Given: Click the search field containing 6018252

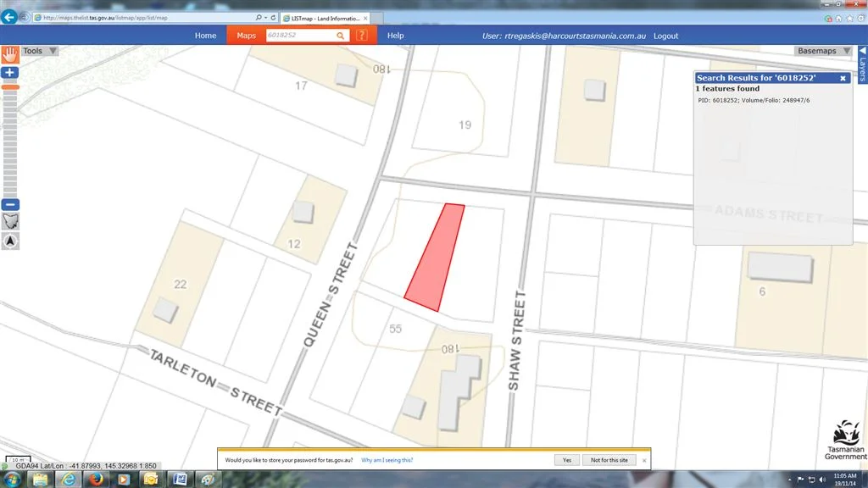Looking at the screenshot, I should [x=299, y=36].
